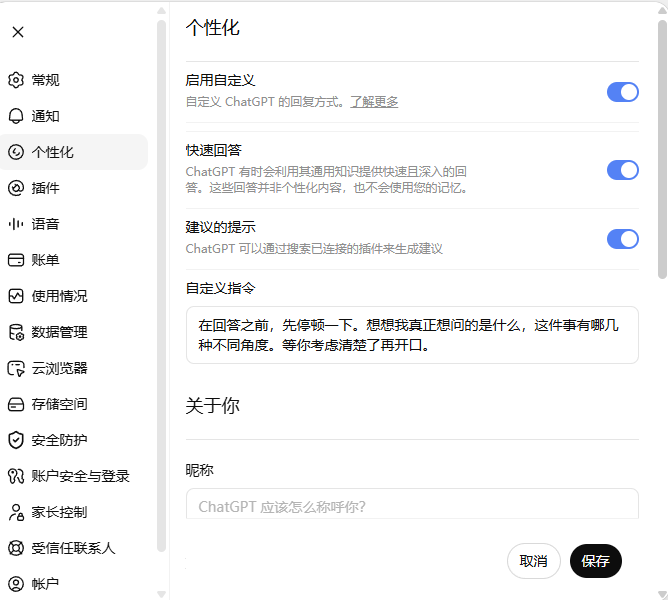Click the main panel scrollbar down arrow
Image resolution: width=668 pixels, height=600 pixels.
coord(662,594)
